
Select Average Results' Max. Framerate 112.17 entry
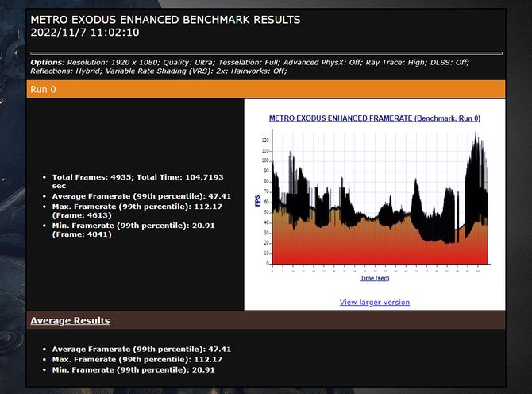pyautogui.click(x=137, y=359)
